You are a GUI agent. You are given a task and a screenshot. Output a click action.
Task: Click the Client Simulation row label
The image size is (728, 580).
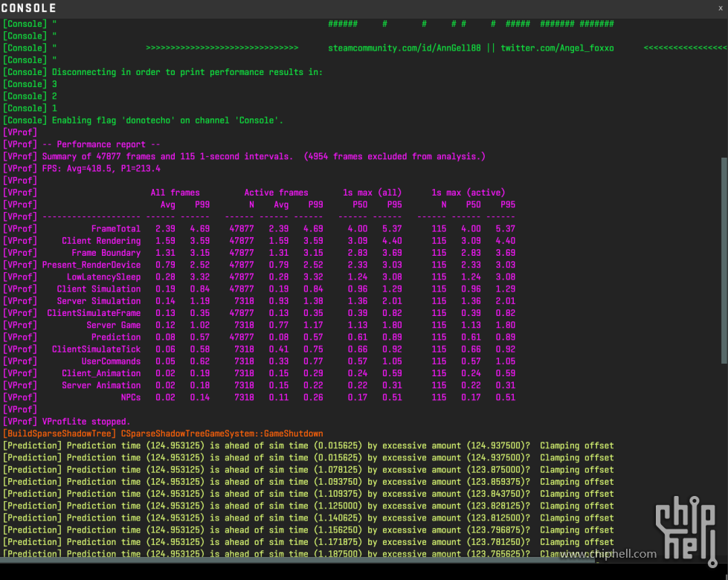point(99,289)
